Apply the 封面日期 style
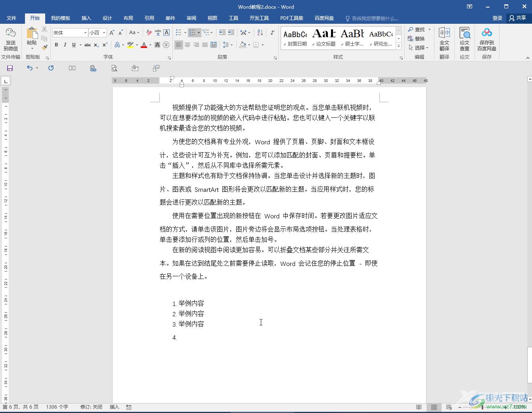The image size is (532, 413). click(x=295, y=38)
